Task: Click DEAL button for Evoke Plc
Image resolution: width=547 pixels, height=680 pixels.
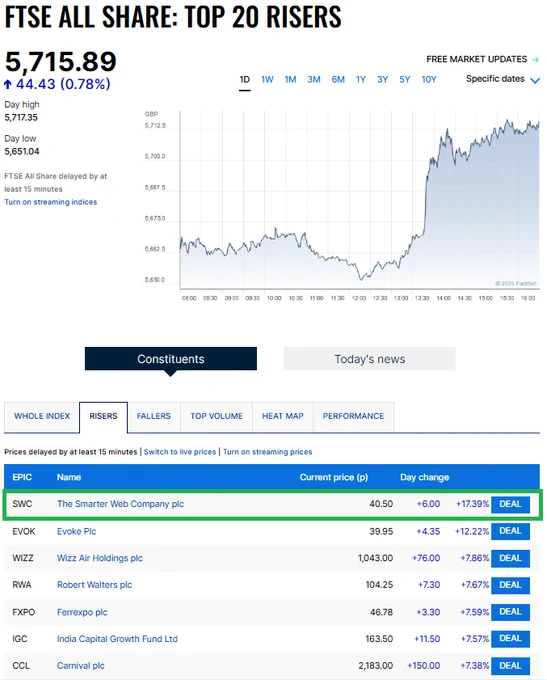Action: pyautogui.click(x=510, y=531)
